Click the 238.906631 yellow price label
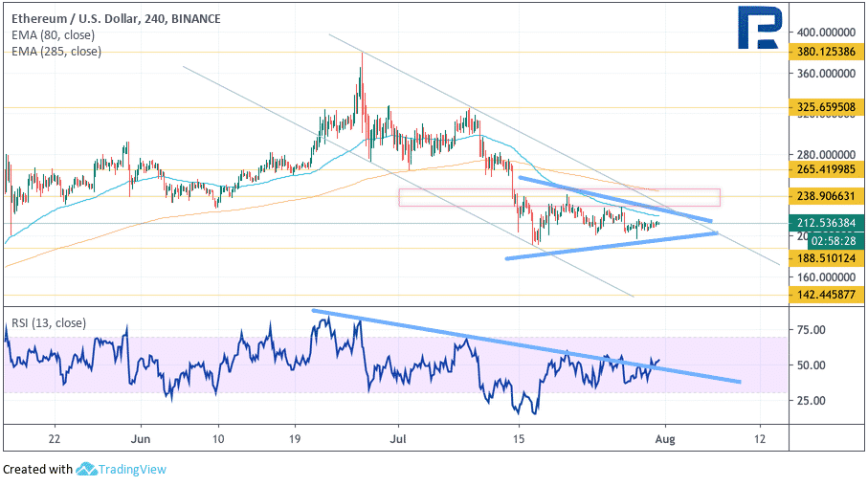 pyautogui.click(x=825, y=196)
